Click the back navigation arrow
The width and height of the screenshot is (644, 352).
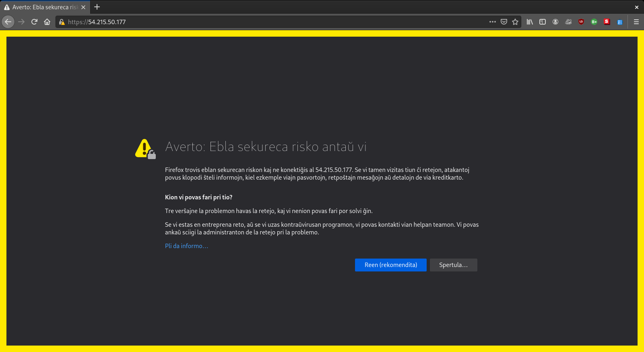pos(8,22)
